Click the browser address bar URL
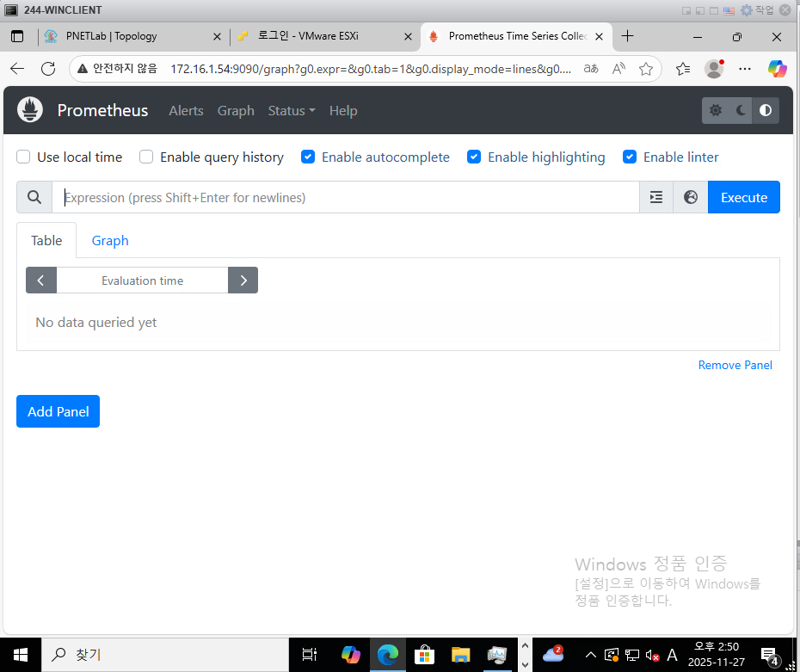This screenshot has height=672, width=800. [371, 68]
